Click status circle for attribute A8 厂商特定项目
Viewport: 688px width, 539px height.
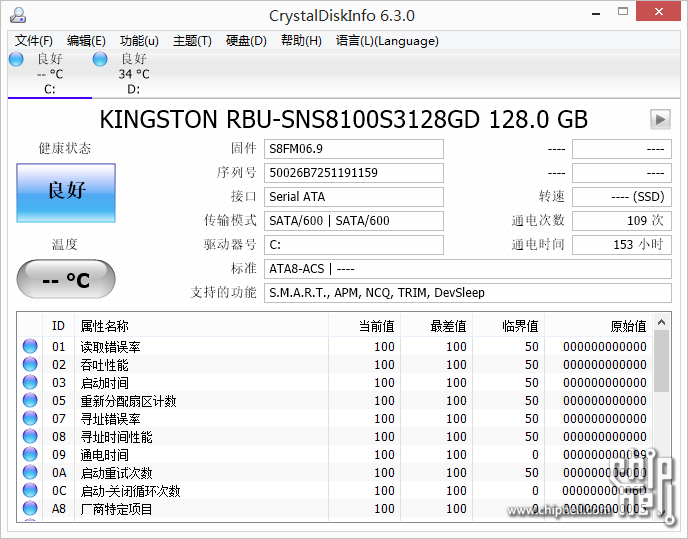30,508
